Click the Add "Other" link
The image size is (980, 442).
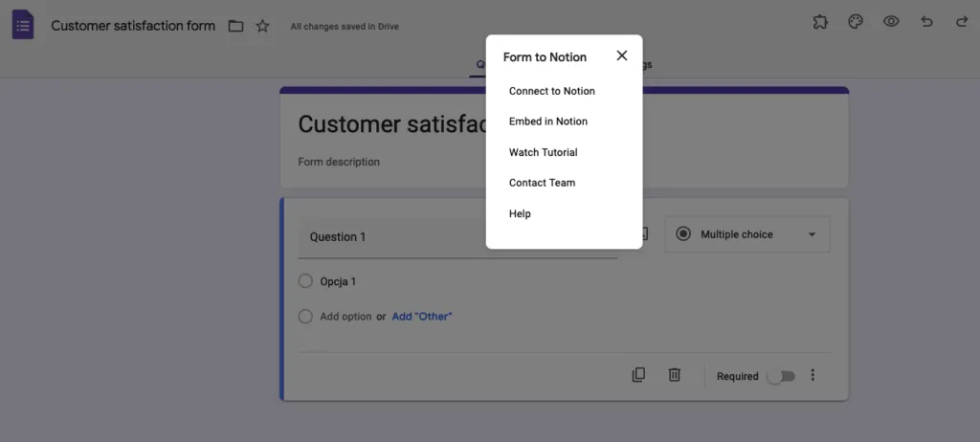[x=421, y=316]
